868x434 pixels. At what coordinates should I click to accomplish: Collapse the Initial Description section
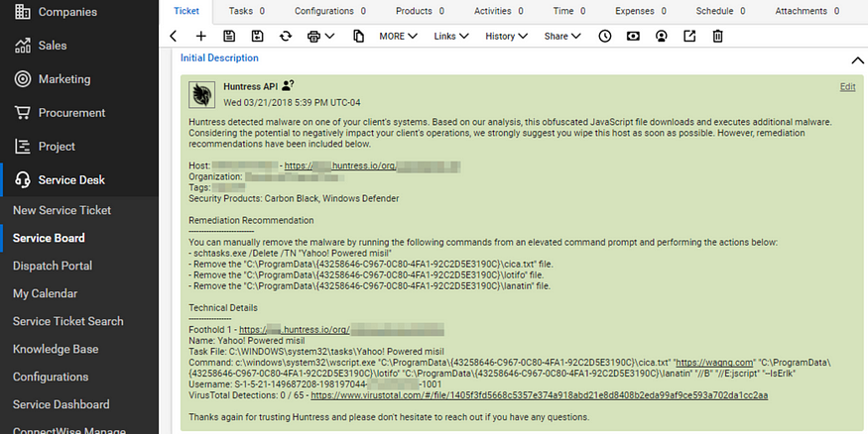857,60
